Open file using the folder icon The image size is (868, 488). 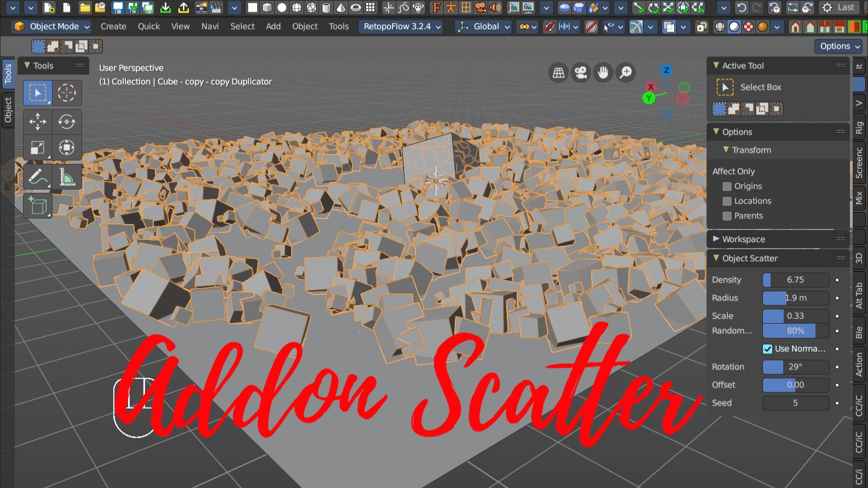[x=84, y=8]
